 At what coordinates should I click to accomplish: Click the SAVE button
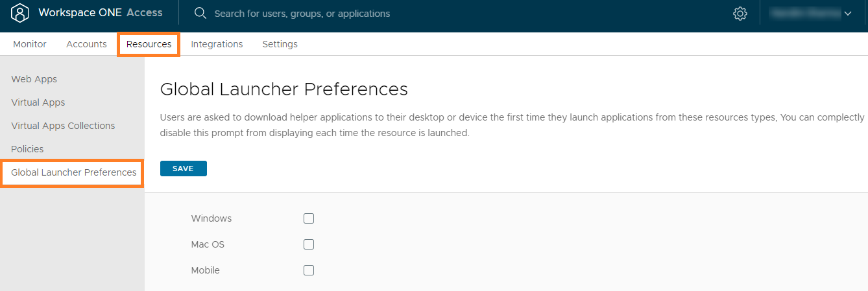pyautogui.click(x=183, y=169)
